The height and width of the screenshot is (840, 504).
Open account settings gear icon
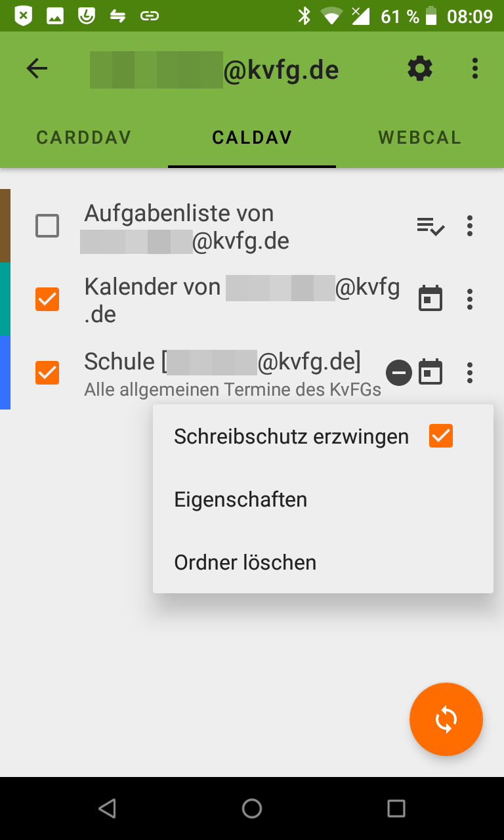tap(420, 68)
